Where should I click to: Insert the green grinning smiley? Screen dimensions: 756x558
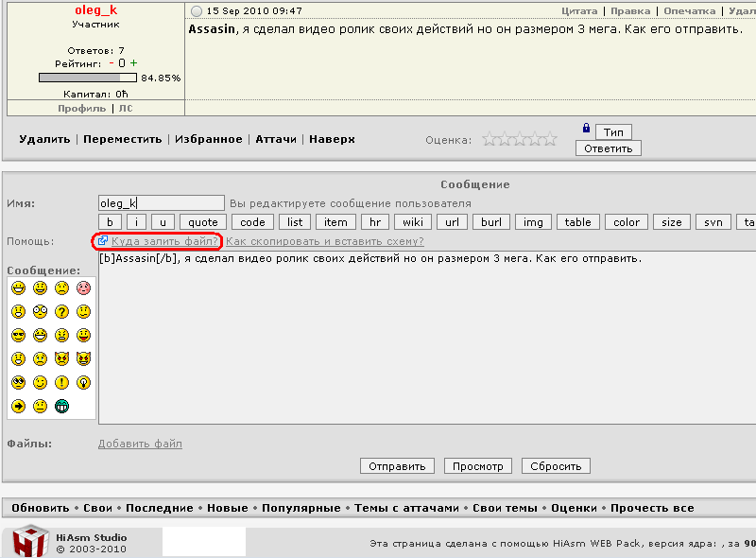click(x=61, y=406)
